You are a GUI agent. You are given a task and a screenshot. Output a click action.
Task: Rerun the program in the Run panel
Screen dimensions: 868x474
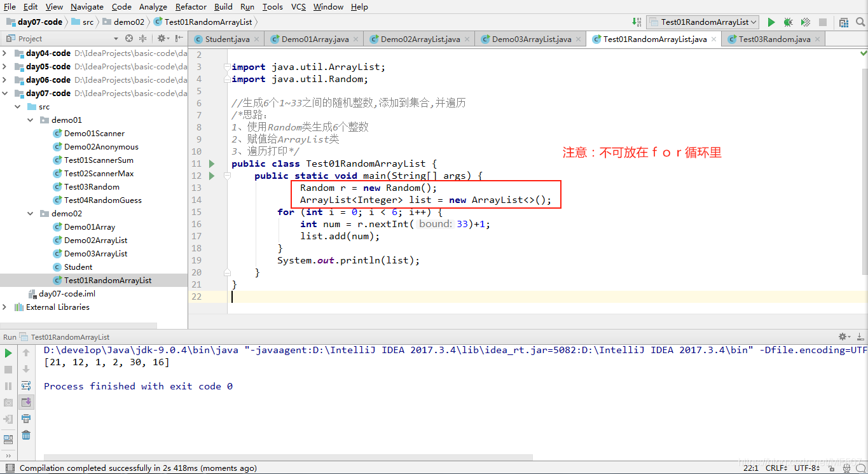click(x=8, y=352)
